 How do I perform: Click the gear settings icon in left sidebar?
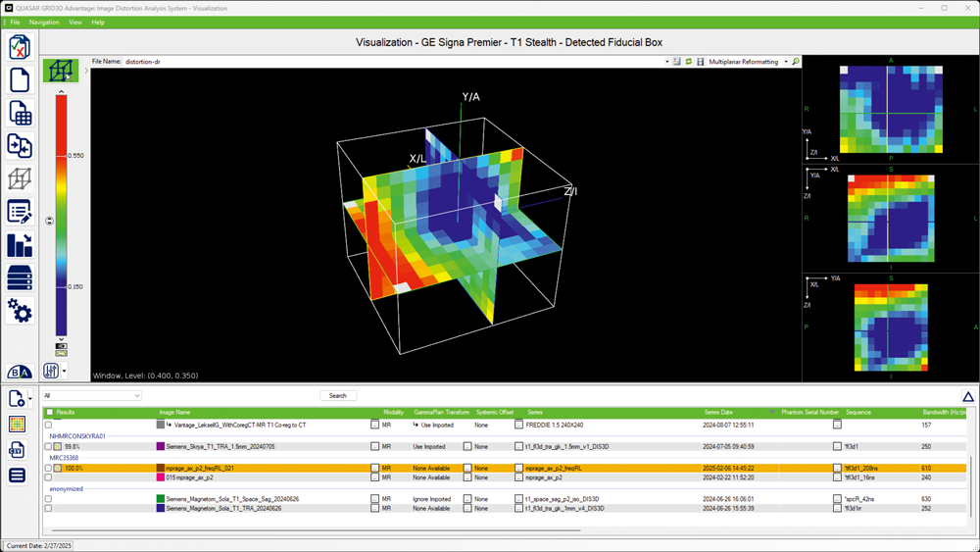pyautogui.click(x=20, y=311)
